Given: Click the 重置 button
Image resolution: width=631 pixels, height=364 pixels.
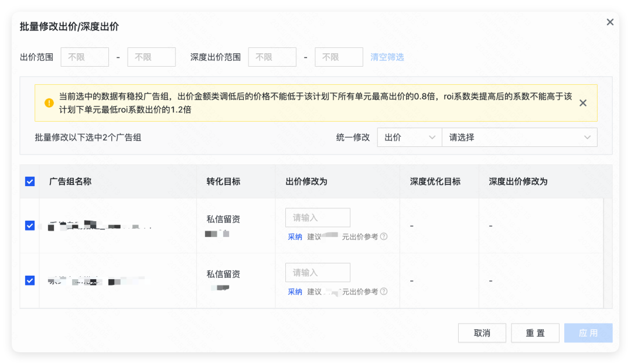Looking at the screenshot, I should 536,333.
